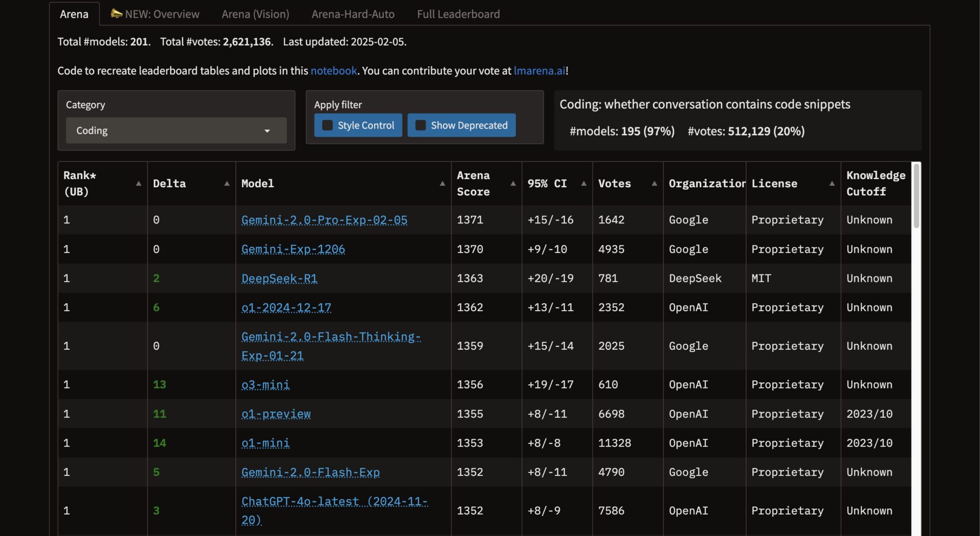Sort by License column arrow
This screenshot has height=536, width=980.
pos(831,184)
